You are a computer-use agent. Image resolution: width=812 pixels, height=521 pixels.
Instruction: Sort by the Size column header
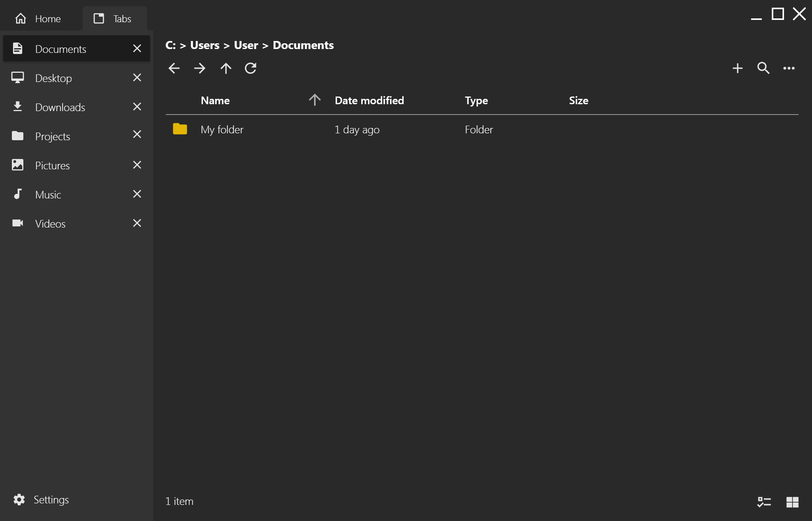click(x=578, y=100)
